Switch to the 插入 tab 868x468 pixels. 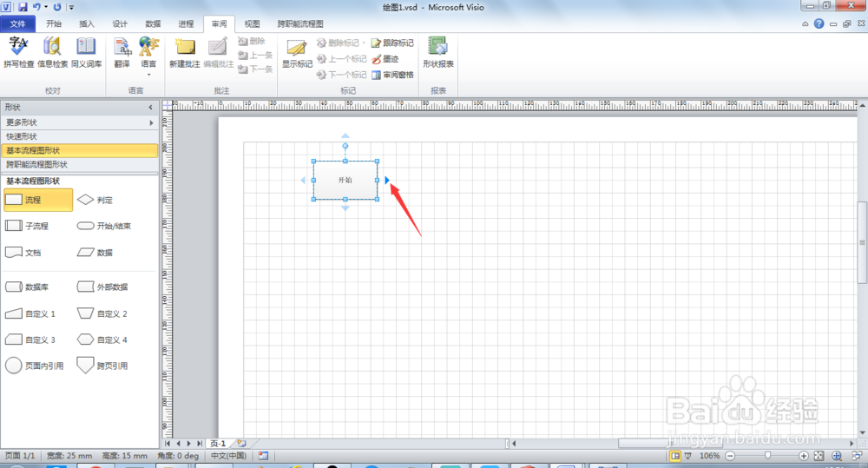pos(86,23)
